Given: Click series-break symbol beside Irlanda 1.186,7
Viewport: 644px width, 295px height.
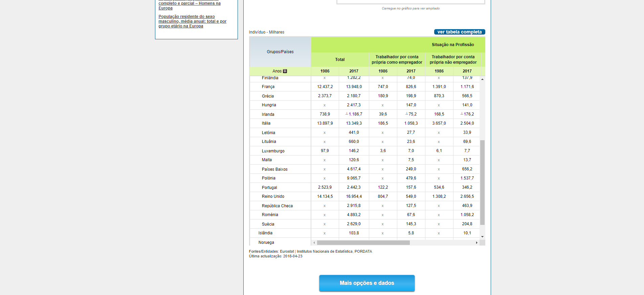Looking at the screenshot, I should point(347,114).
